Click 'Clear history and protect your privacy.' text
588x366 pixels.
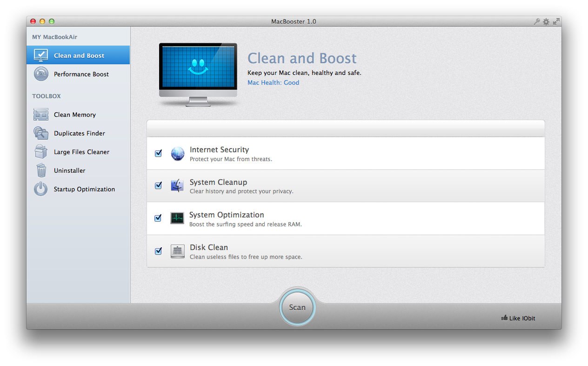point(241,191)
